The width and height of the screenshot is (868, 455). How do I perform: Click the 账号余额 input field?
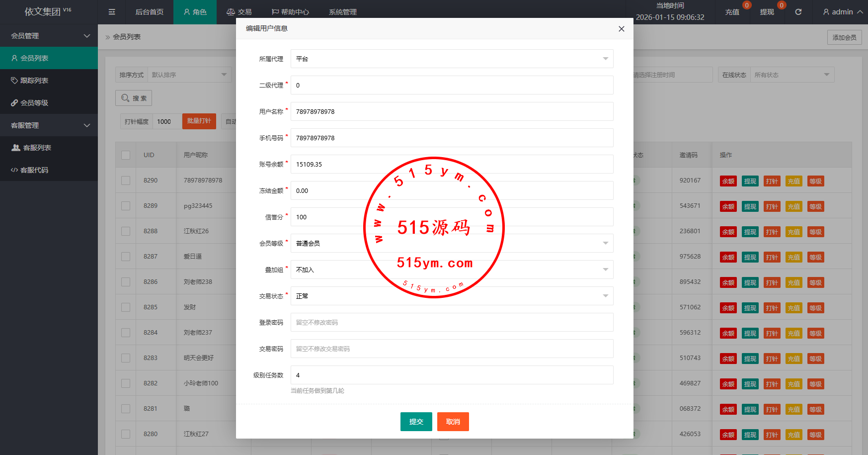point(451,164)
